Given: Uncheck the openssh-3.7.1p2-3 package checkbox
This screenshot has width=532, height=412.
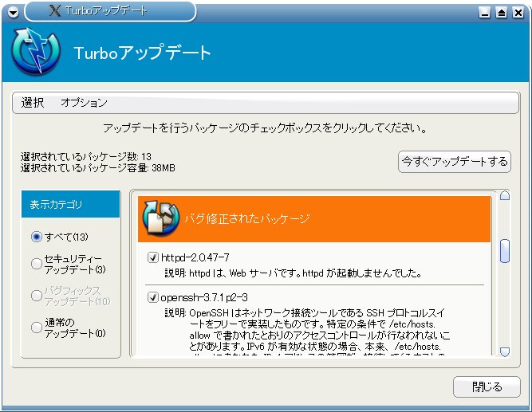Looking at the screenshot, I should 153,297.
